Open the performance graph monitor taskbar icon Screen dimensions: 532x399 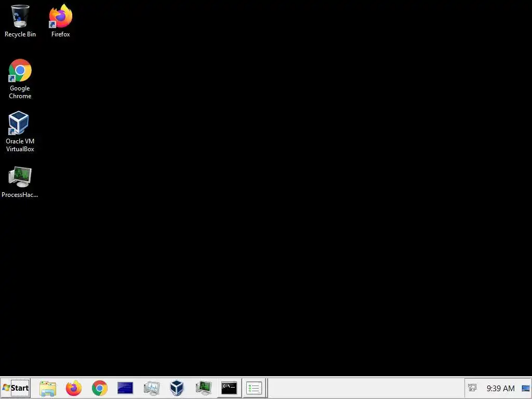pos(151,388)
